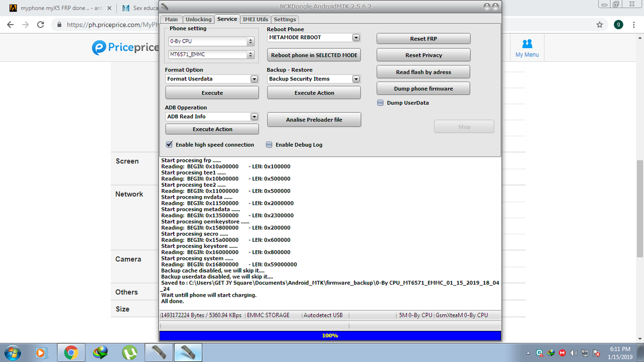The image size is (644, 362).
Task: Select the Service tab
Action: pos(227,19)
